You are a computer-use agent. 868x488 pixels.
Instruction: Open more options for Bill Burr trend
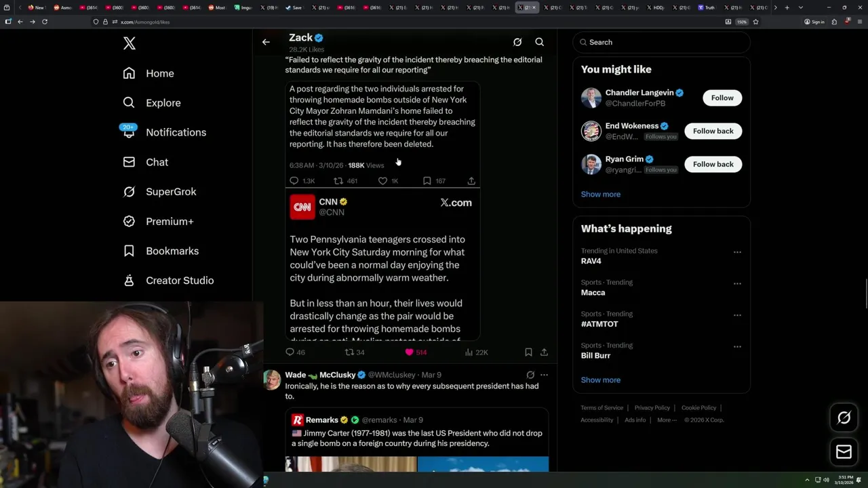[737, 346]
